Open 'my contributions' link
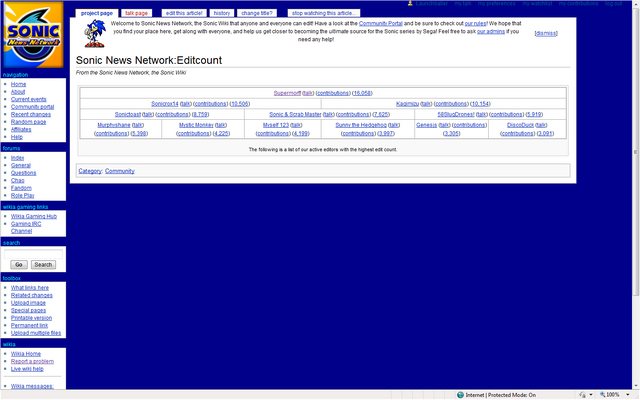640x400 pixels. click(x=578, y=3)
